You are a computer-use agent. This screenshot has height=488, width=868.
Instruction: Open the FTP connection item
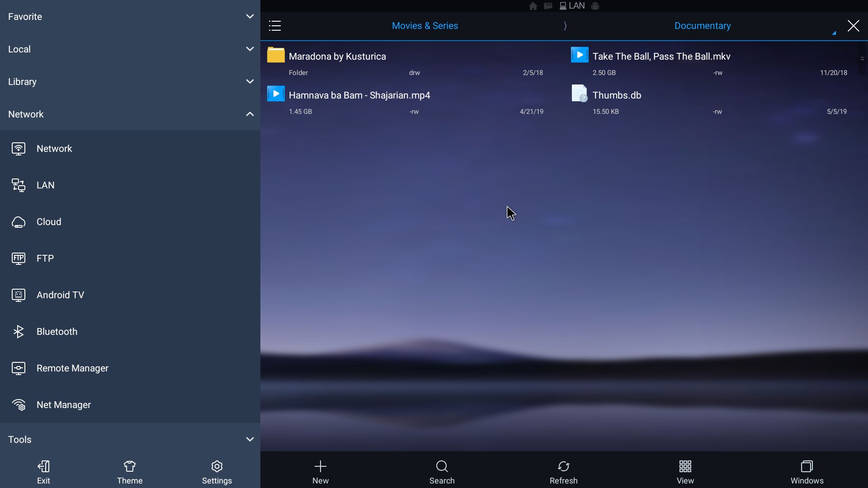45,258
